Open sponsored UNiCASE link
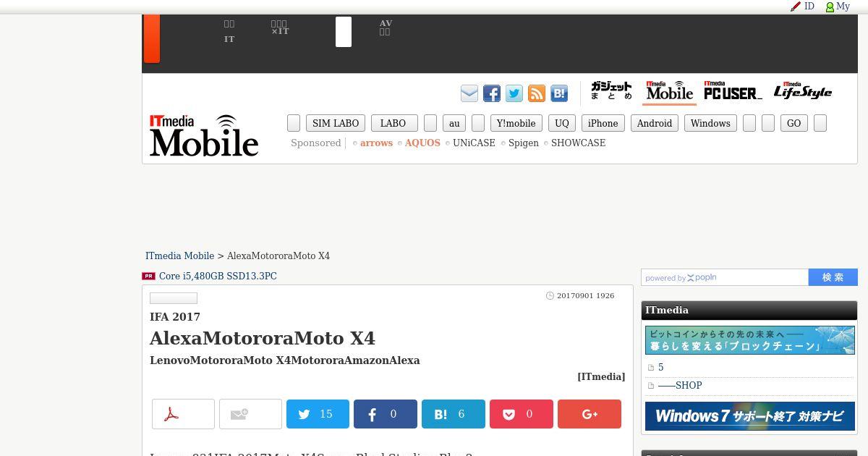The width and height of the screenshot is (868, 456). (x=474, y=143)
